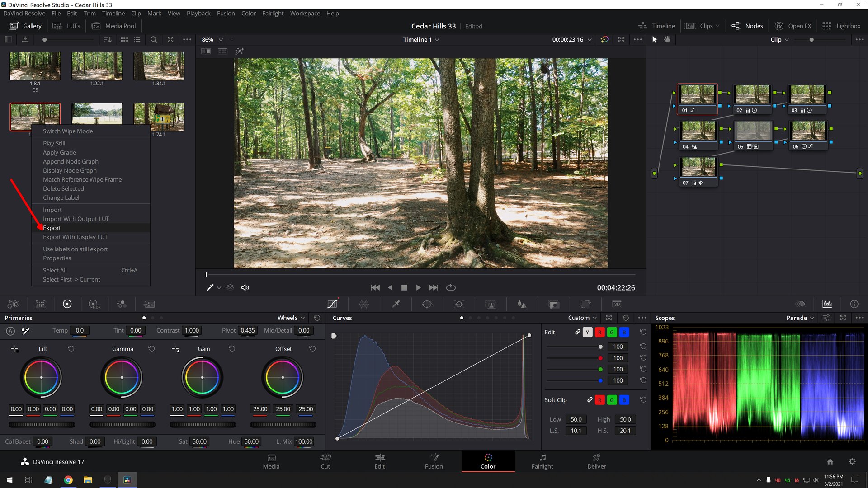
Task: Toggle blue channel in curves Edit
Action: tap(624, 332)
